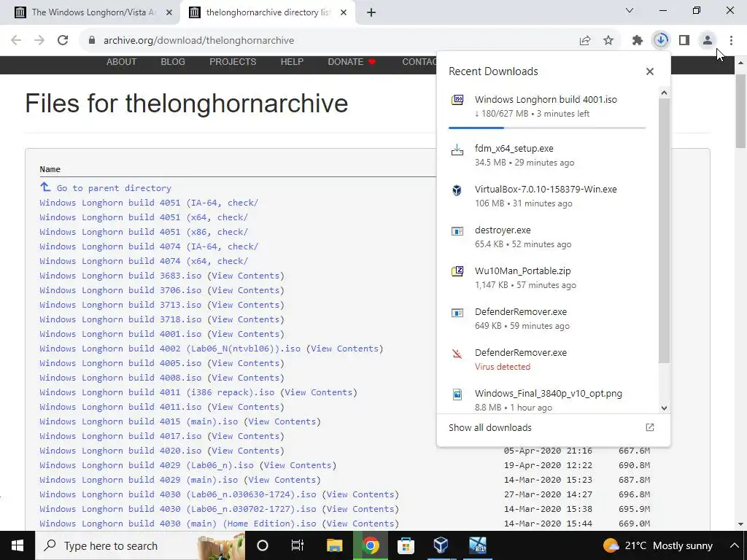The image size is (747, 560).
Task: Toggle the Downloads toolbar icon
Action: (661, 40)
